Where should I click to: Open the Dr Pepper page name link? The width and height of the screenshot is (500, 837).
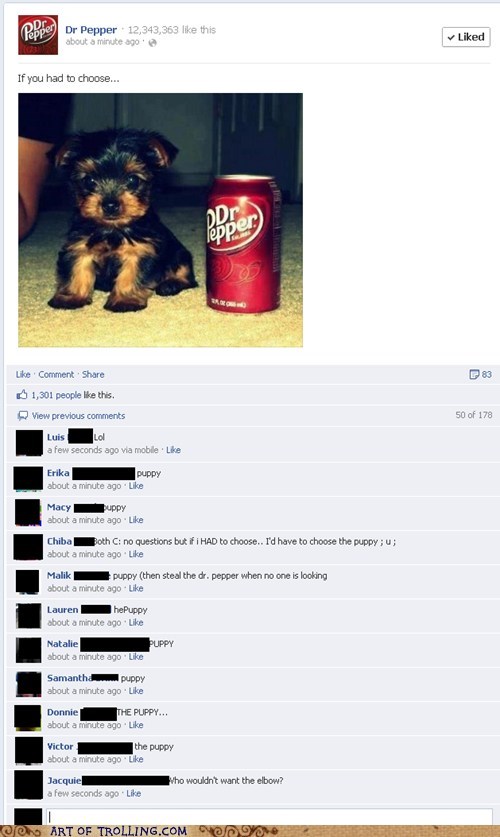coord(91,30)
